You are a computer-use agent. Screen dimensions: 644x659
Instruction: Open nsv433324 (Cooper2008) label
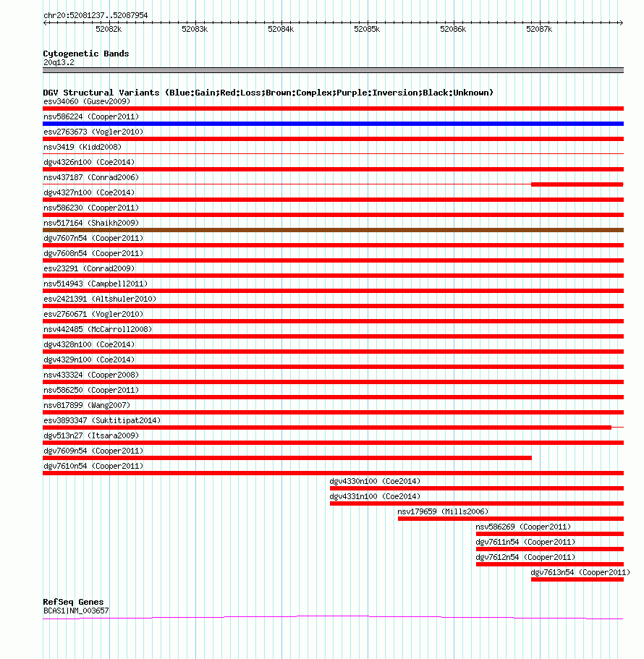[90, 375]
